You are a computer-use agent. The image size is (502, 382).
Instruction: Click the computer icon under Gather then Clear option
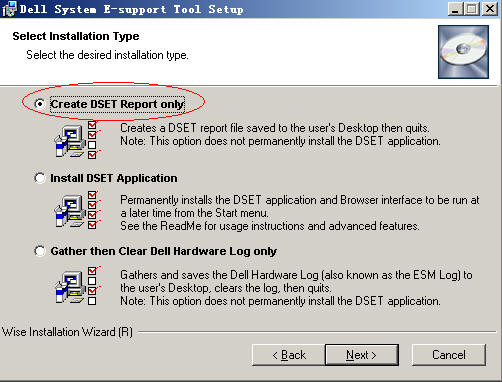tap(77, 286)
